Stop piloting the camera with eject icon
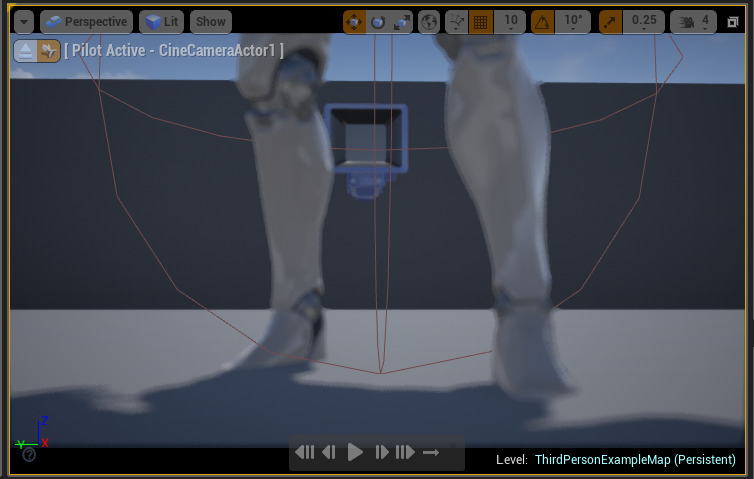 point(25,51)
